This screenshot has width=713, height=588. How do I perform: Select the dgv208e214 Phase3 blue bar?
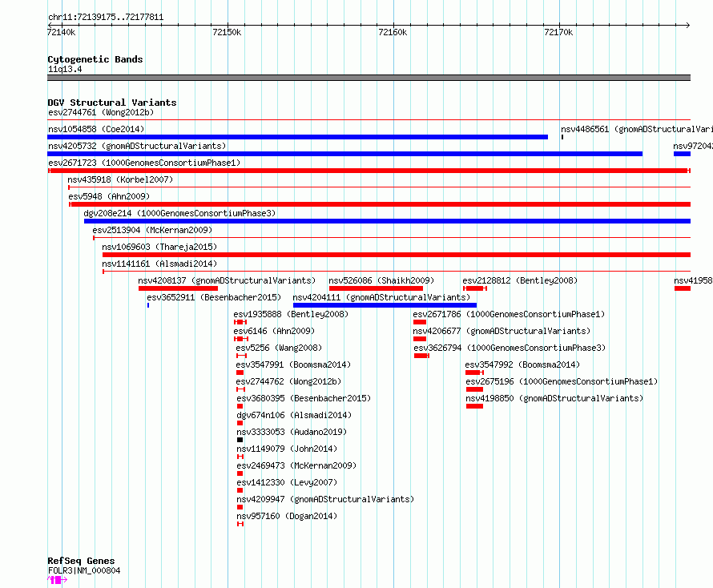(x=388, y=221)
